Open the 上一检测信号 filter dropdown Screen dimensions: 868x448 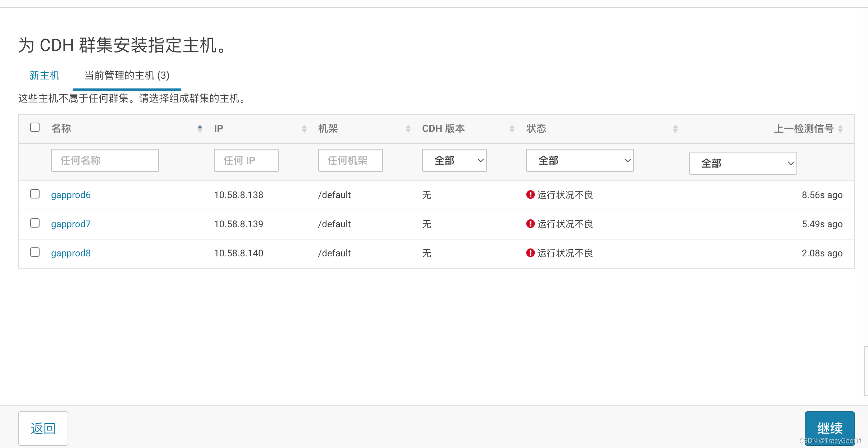743,163
